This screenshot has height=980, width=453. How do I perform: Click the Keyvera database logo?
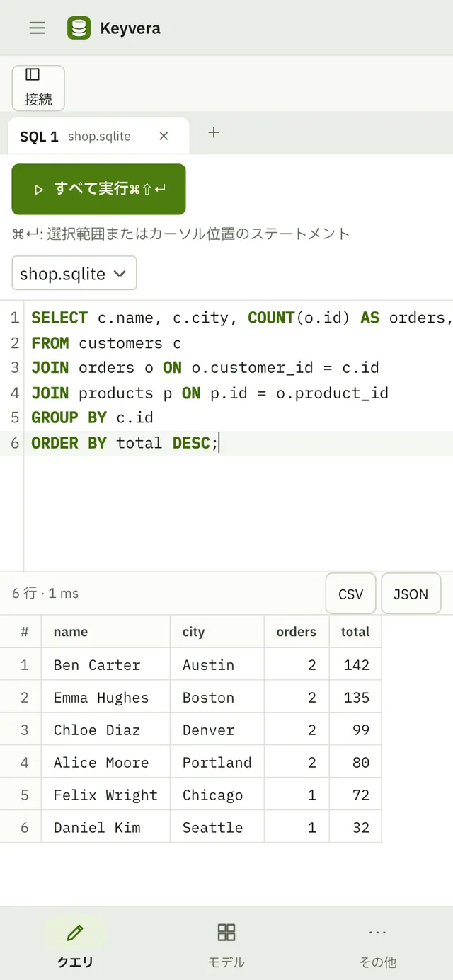(79, 28)
